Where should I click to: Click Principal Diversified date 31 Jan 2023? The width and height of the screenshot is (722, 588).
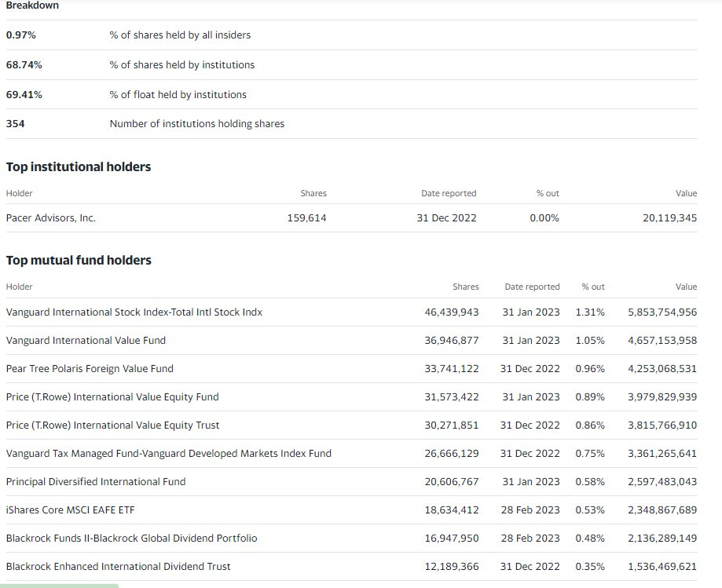coord(531,482)
